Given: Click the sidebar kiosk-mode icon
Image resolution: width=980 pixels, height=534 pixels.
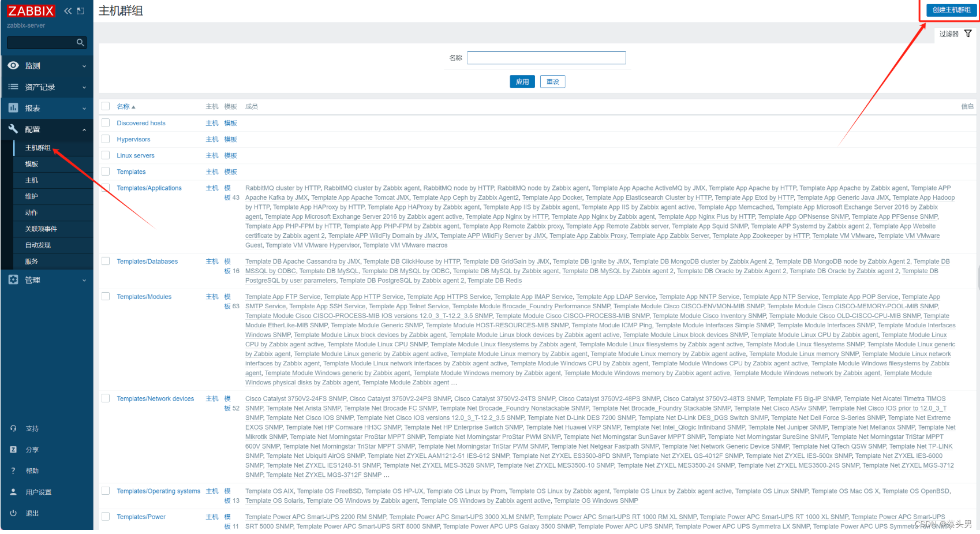Looking at the screenshot, I should (81, 11).
